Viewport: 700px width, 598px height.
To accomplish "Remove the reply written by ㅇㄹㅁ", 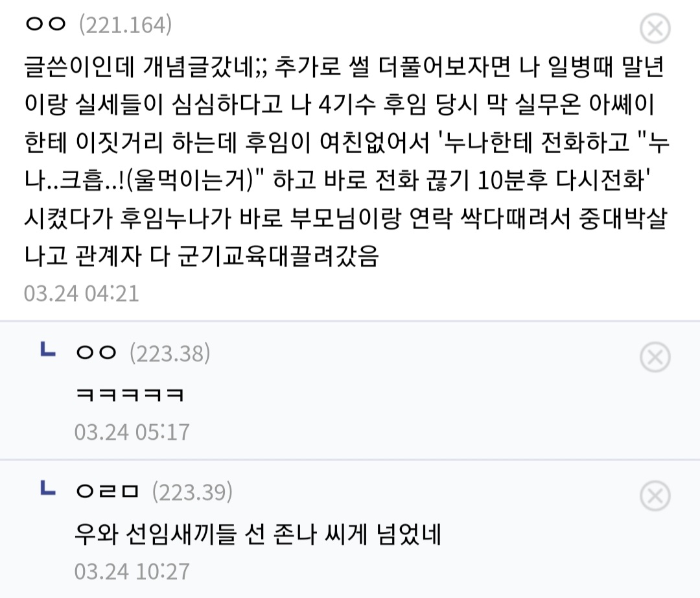I will (655, 496).
